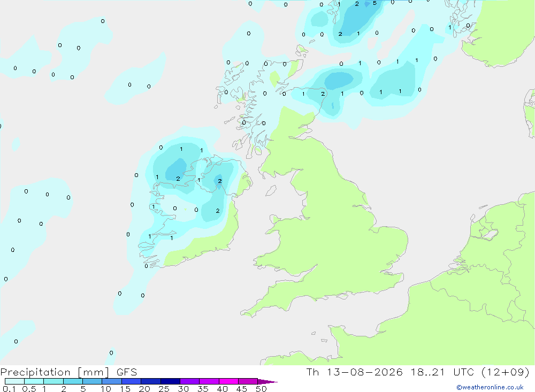
Task: Click the 'GFS' model label
Action: [x=127, y=372]
